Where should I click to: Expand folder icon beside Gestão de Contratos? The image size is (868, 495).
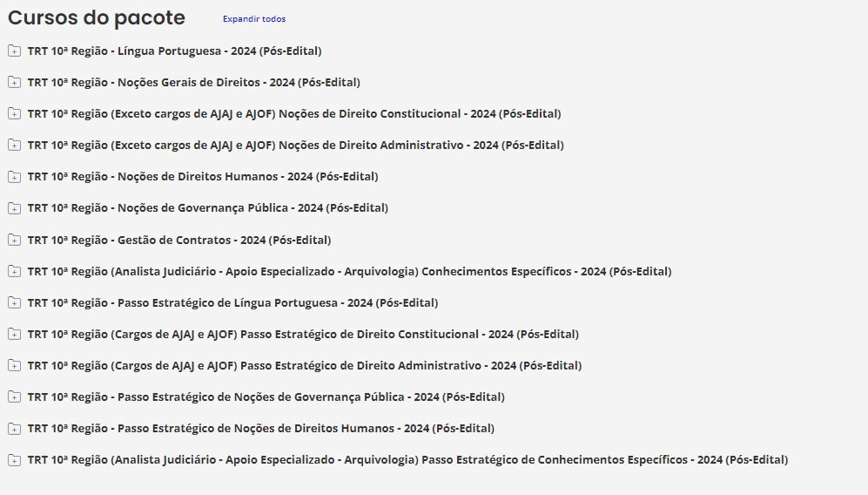pyautogui.click(x=14, y=240)
